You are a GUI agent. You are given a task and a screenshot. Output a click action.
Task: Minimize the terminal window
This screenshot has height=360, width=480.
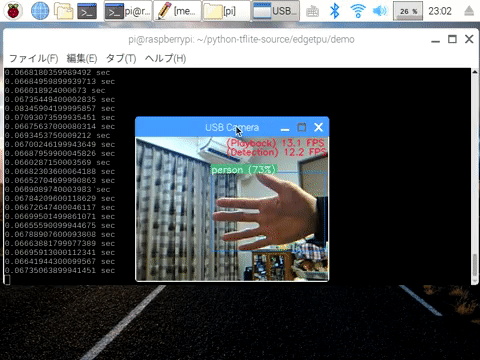[x=435, y=40]
